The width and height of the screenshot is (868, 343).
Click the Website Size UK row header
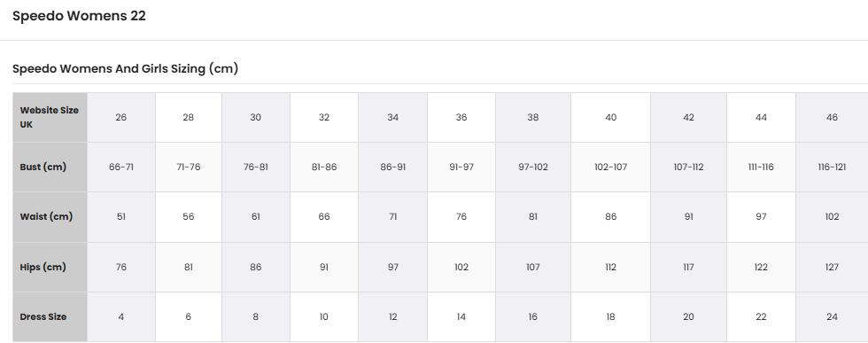point(50,118)
